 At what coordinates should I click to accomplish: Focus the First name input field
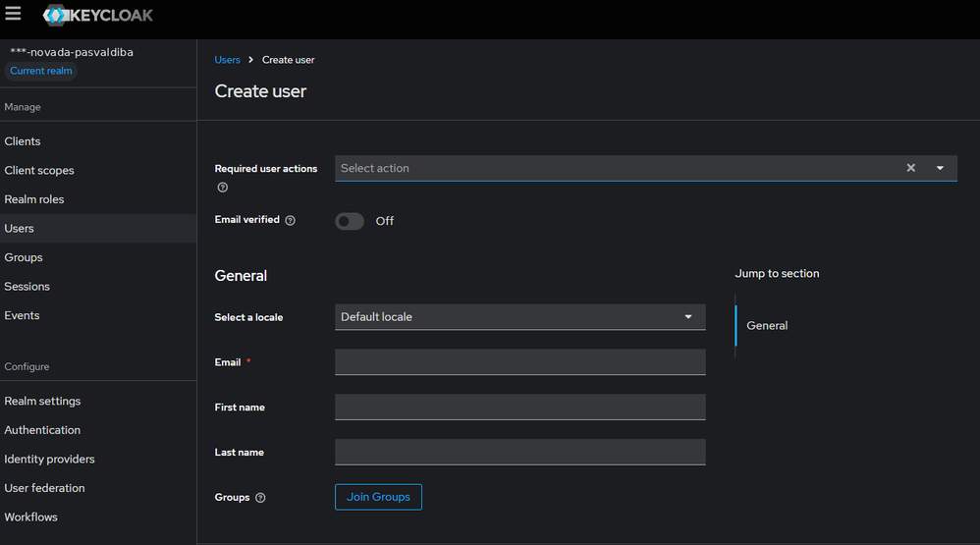(520, 407)
